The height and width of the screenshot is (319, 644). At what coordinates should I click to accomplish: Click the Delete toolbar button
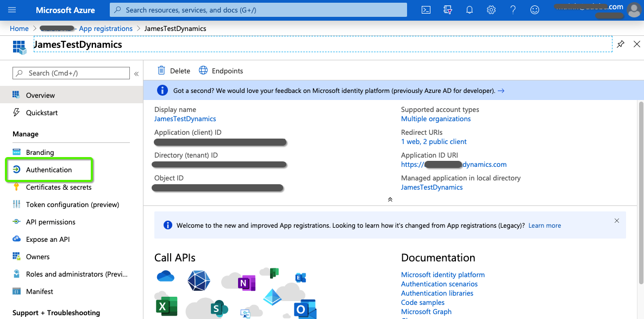click(174, 71)
